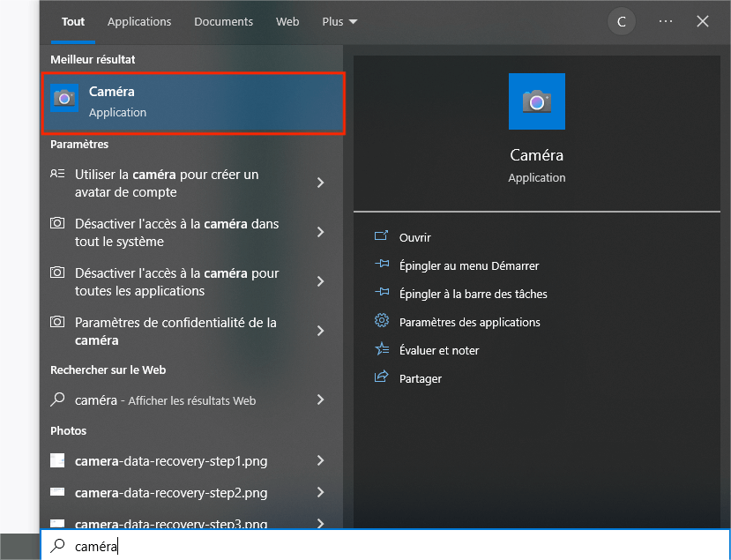Open camera-data-recovery-step1.png from Photos results
Viewport: 731px width, 560px height.
point(168,460)
